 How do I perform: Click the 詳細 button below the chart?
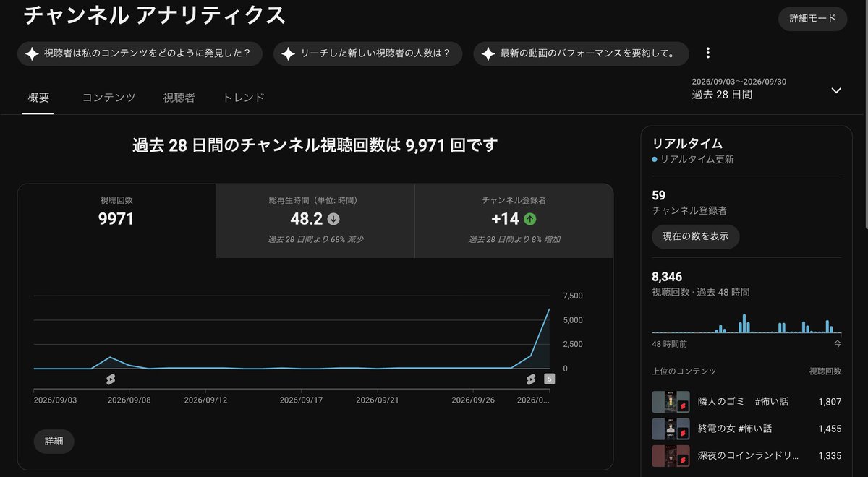point(54,441)
